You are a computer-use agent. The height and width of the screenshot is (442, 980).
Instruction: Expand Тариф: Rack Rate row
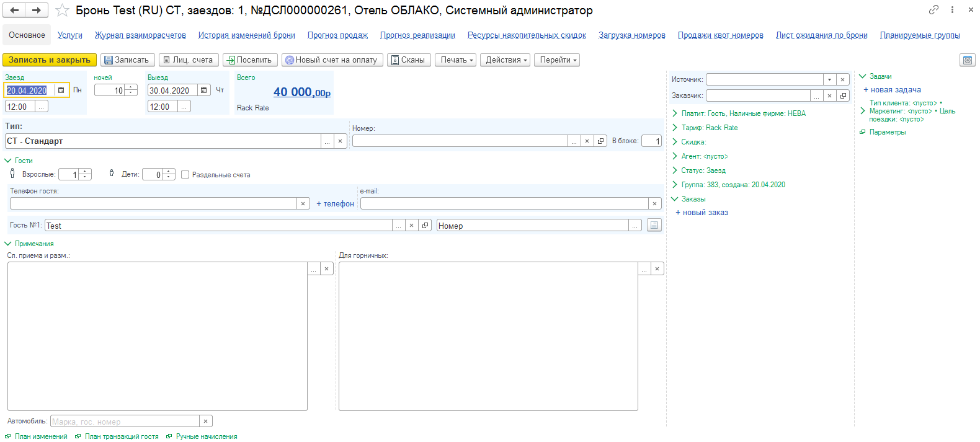coord(675,128)
